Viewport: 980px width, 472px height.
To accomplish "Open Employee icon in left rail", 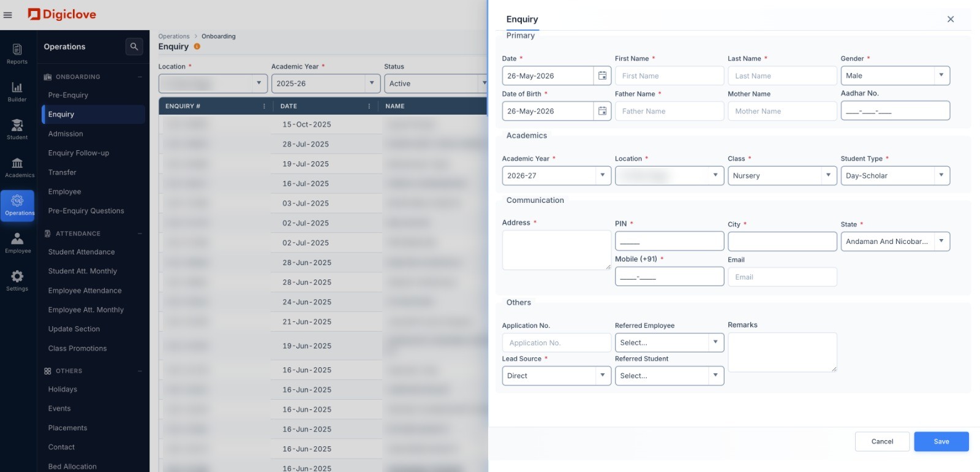I will [x=17, y=243].
